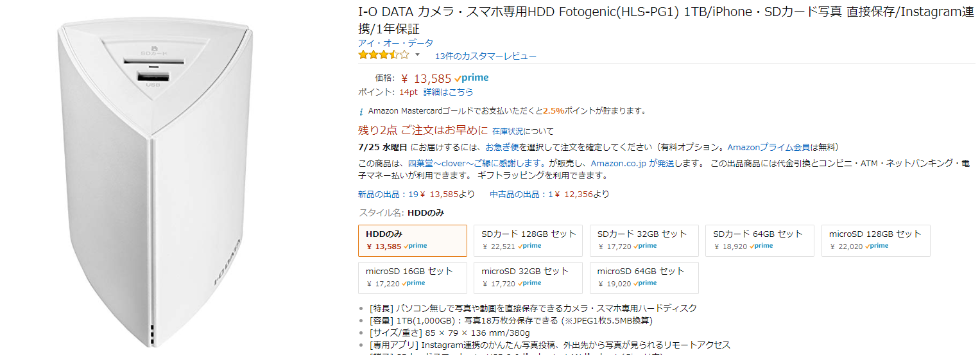This screenshot has width=980, height=355.
Task: Open the rating dropdown arrow beside stars
Action: point(417,55)
